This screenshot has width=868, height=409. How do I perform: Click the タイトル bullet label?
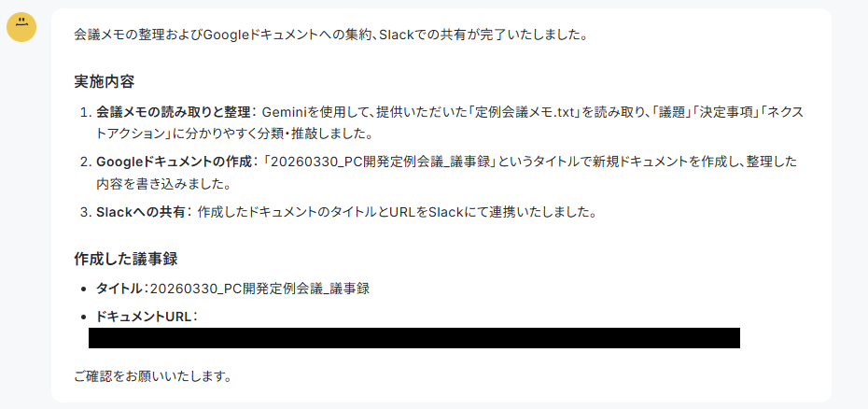119,289
